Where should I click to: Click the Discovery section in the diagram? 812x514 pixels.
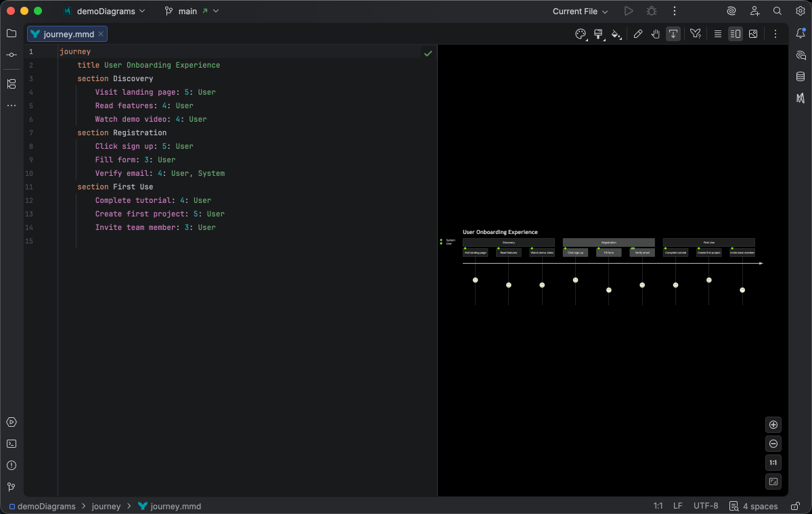point(508,242)
